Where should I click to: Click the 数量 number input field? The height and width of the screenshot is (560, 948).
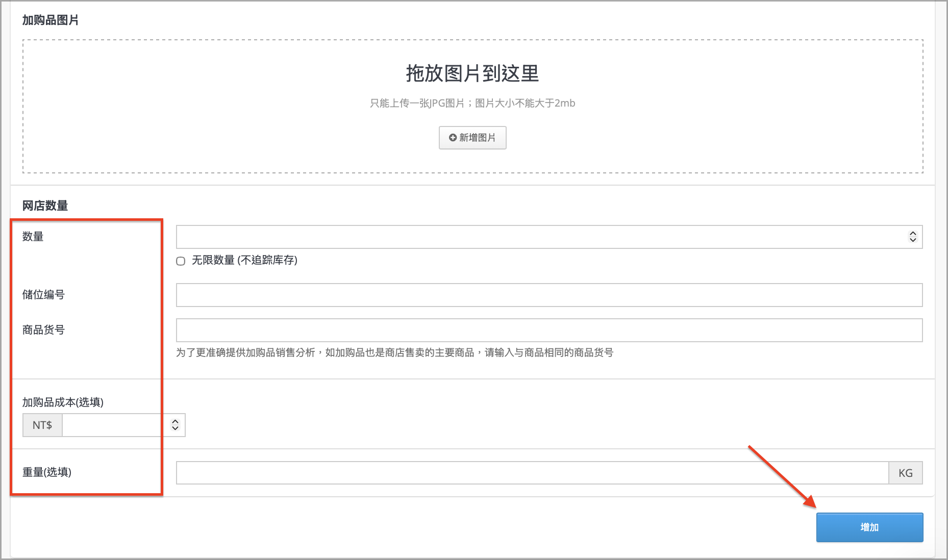pos(549,237)
